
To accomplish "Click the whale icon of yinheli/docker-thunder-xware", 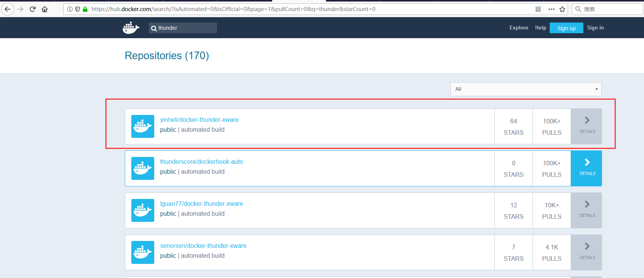I will click(x=143, y=126).
